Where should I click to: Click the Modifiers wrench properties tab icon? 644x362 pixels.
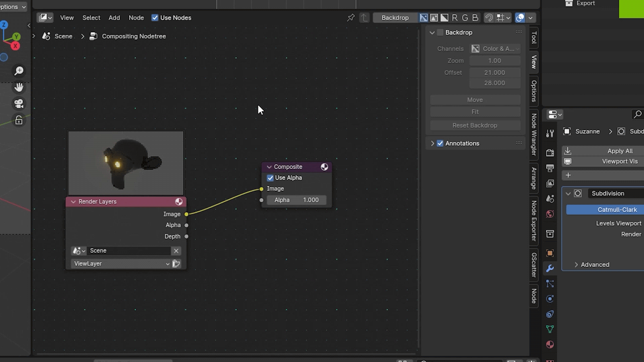coord(550,268)
